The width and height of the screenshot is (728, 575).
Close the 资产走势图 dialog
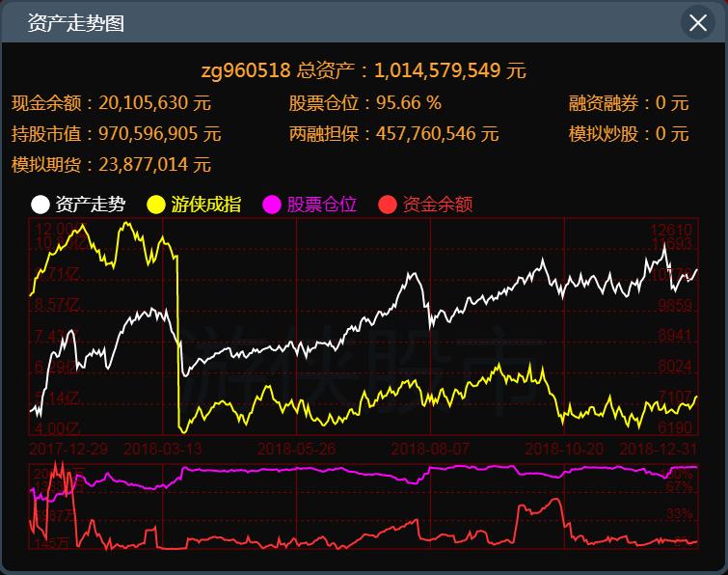coord(696,22)
